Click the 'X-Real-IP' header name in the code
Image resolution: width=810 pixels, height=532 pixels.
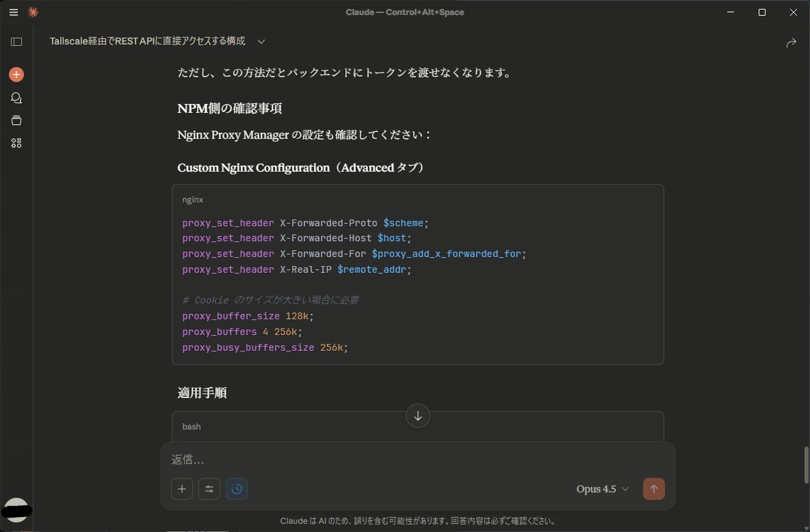tap(306, 269)
